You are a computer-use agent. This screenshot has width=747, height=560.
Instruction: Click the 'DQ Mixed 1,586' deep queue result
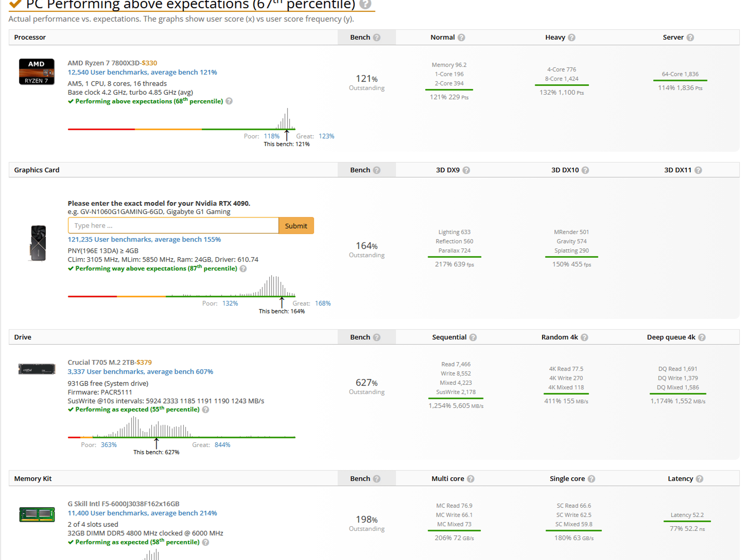click(678, 388)
